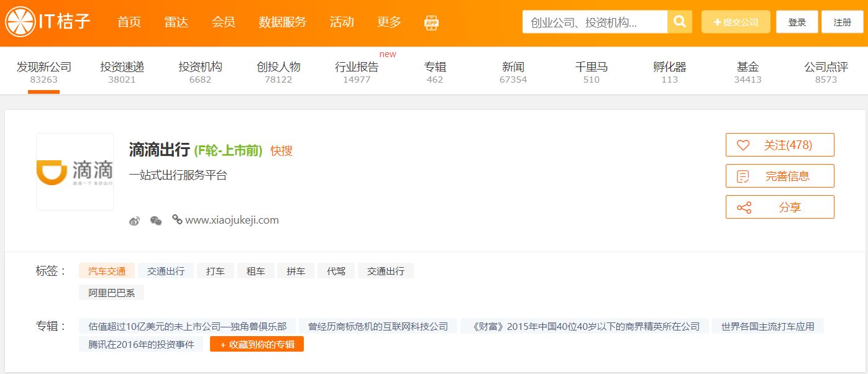Click the 代驾 tag

coord(336,271)
